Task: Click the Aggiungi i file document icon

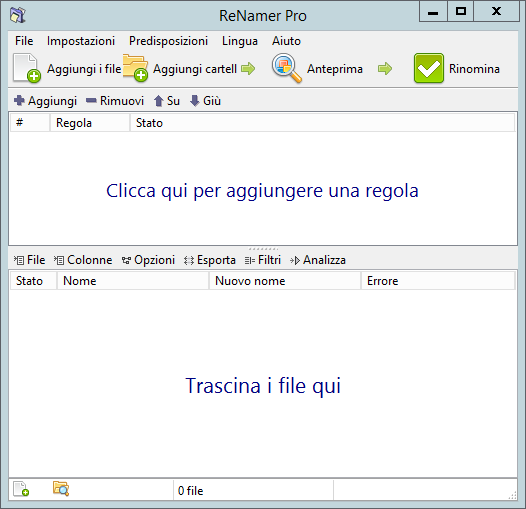Action: pyautogui.click(x=27, y=68)
